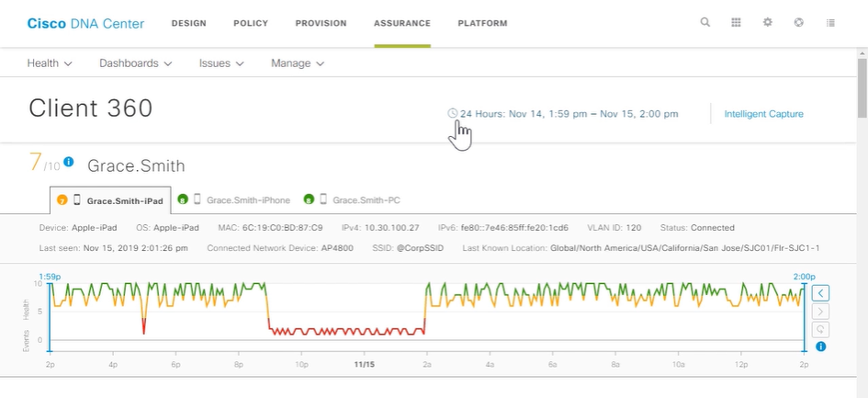Click VLAN ID value 120
The width and height of the screenshot is (868, 398).
pyautogui.click(x=635, y=228)
